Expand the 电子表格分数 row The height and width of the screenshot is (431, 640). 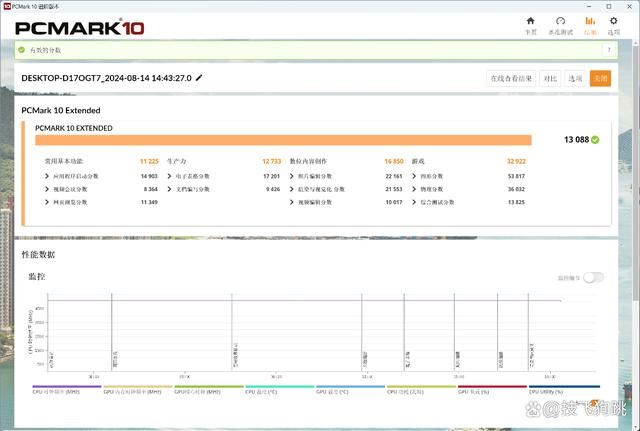click(170, 175)
